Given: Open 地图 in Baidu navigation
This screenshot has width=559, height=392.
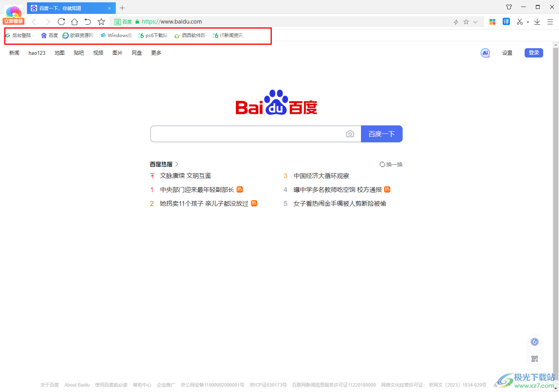Looking at the screenshot, I should coord(59,53).
